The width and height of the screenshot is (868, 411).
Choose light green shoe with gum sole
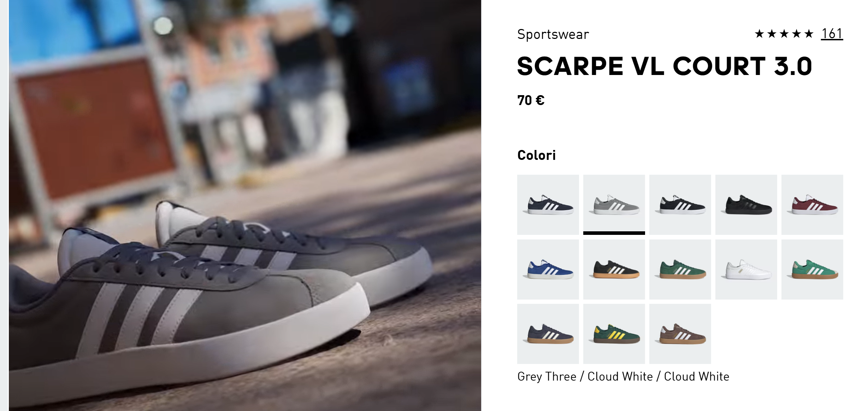(x=812, y=270)
